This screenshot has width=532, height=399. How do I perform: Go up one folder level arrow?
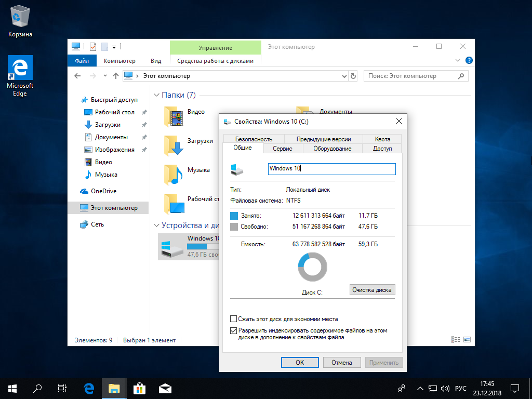point(115,76)
